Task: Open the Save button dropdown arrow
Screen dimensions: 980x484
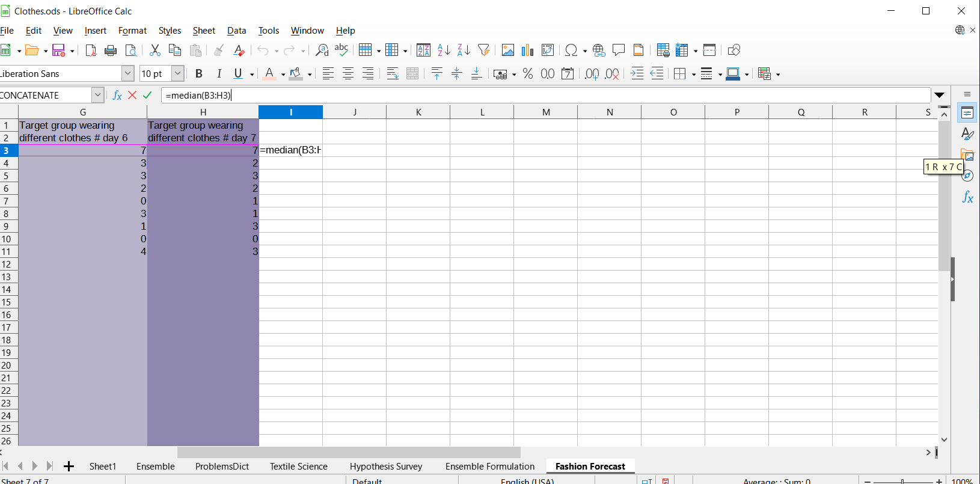Action: pos(72,51)
